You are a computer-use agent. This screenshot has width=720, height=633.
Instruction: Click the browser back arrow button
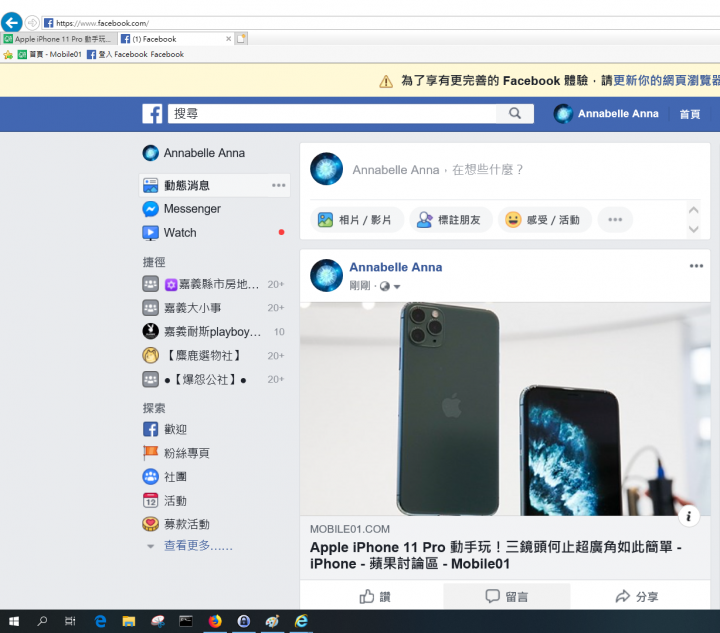coord(11,22)
